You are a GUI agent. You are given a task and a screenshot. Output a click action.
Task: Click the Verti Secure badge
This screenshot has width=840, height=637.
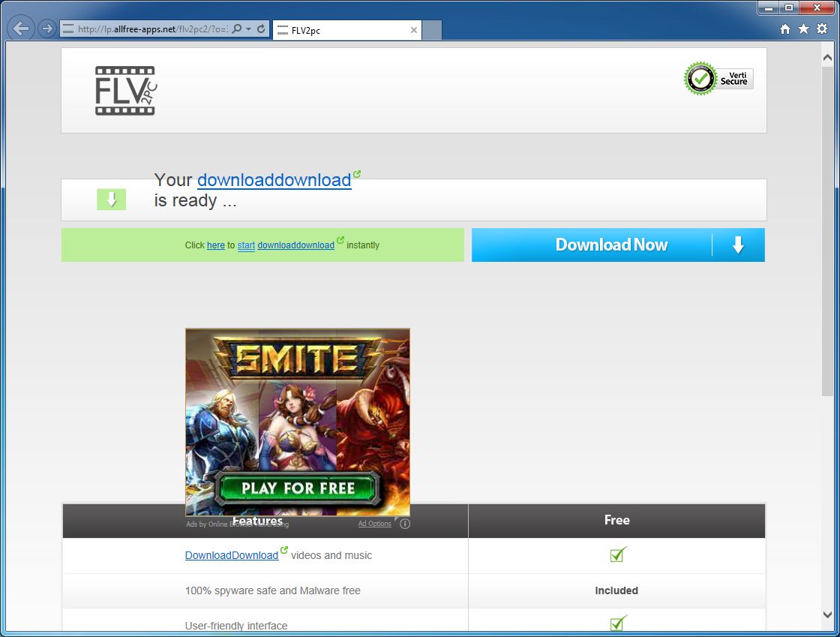717,78
